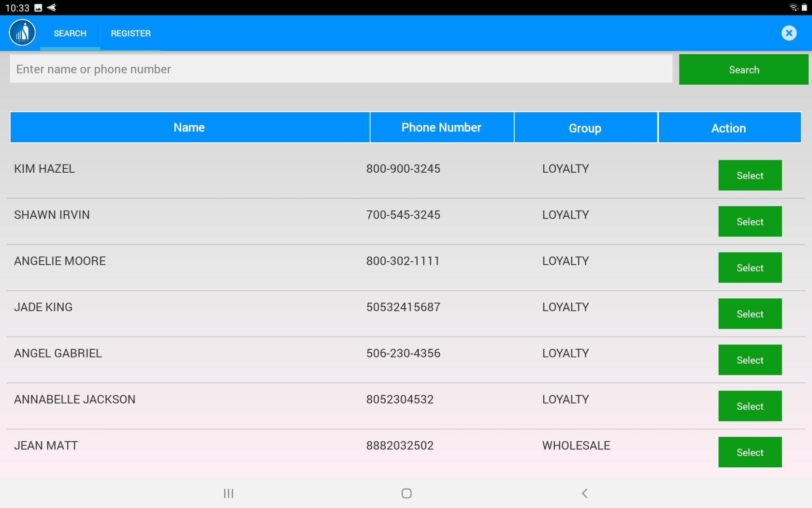The image size is (812, 508).
Task: Close the app using the X icon
Action: click(789, 33)
